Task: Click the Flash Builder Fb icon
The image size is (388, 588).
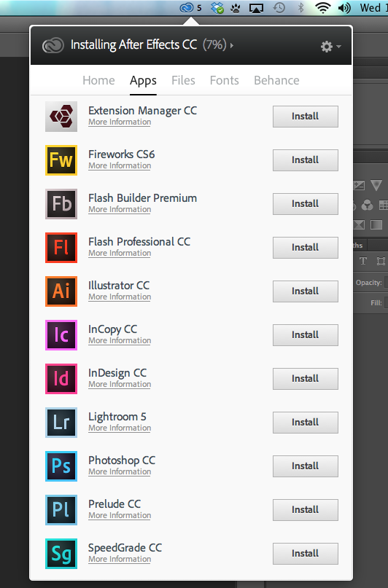Action: pos(61,204)
